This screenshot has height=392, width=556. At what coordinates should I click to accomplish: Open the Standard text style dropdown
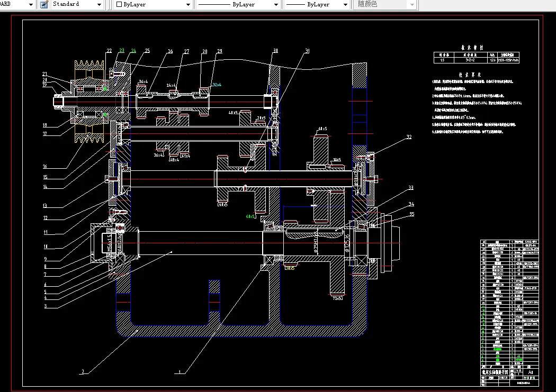point(100,4)
